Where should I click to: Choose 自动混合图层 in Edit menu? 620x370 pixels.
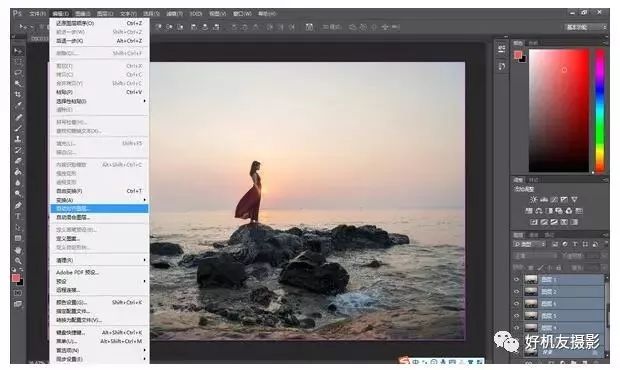(x=99, y=217)
